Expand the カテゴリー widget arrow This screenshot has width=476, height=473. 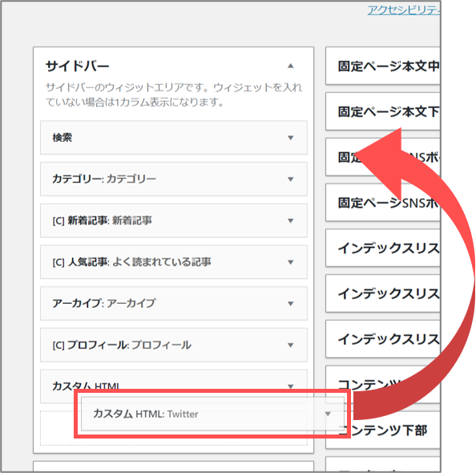[291, 180]
